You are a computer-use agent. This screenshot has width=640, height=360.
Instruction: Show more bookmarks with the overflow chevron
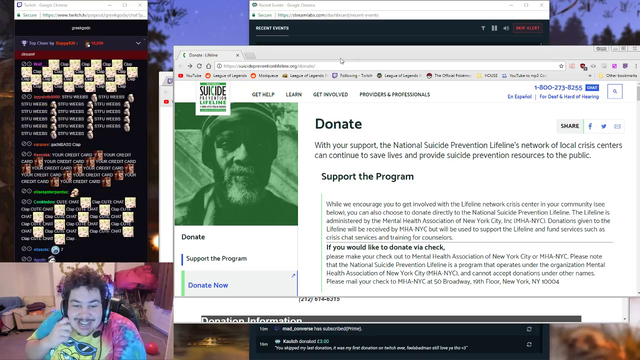590,76
